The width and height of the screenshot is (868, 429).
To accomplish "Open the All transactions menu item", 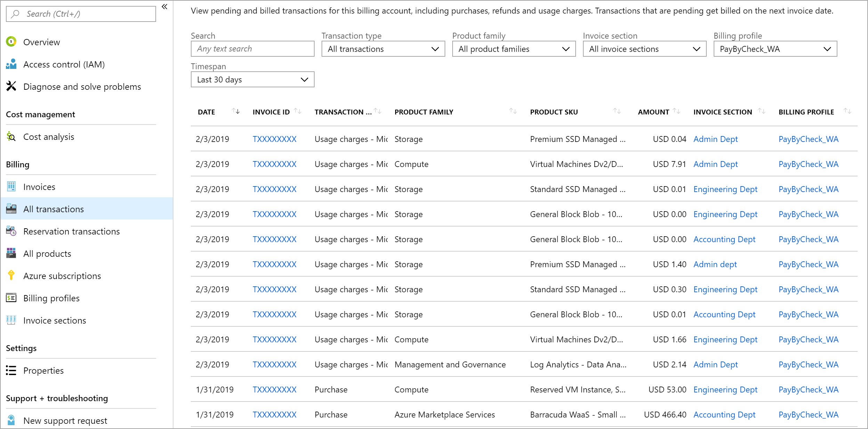I will click(x=53, y=209).
